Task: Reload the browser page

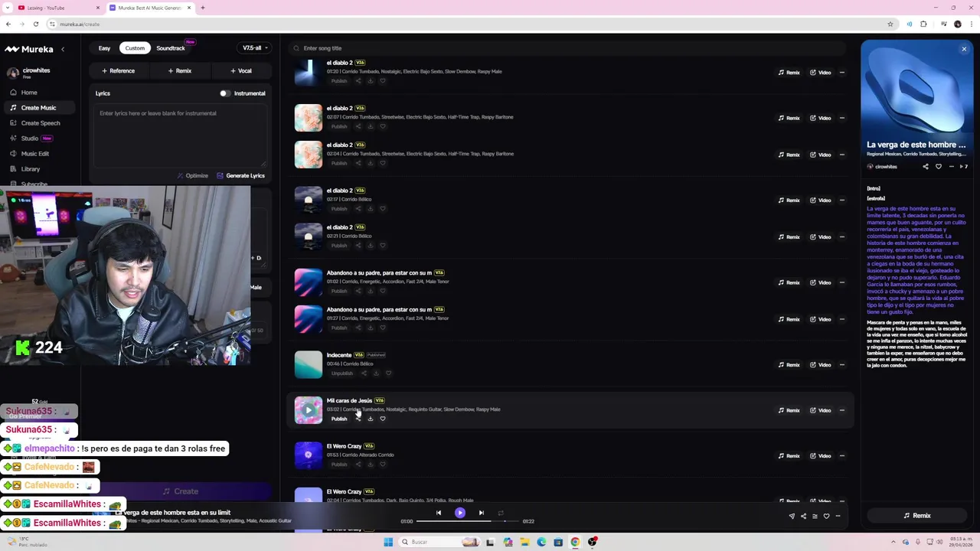Action: [x=35, y=24]
